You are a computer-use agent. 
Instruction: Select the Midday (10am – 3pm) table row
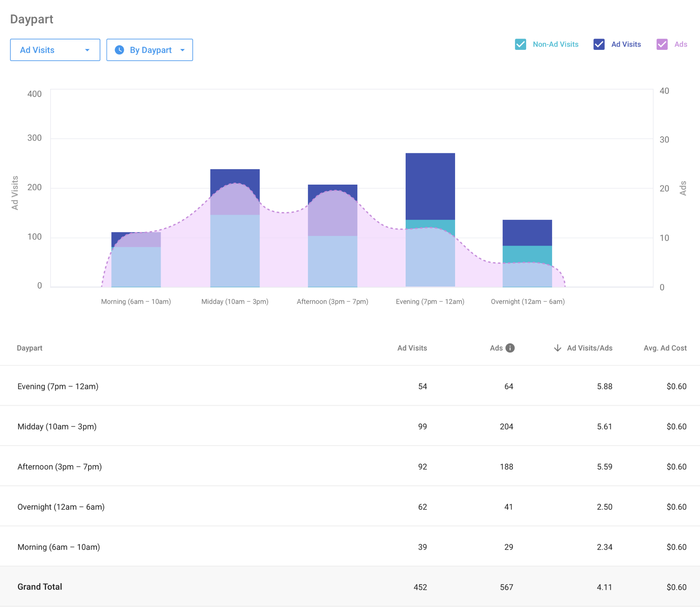pos(57,426)
